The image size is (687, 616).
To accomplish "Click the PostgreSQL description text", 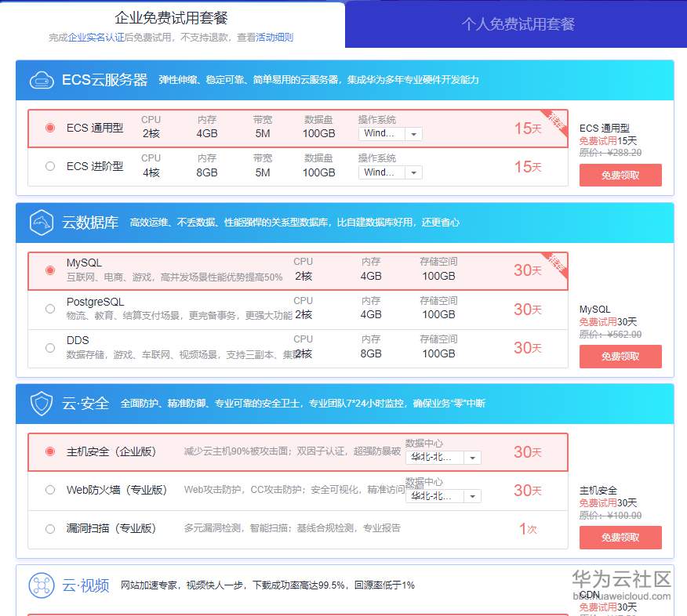I will (179, 316).
